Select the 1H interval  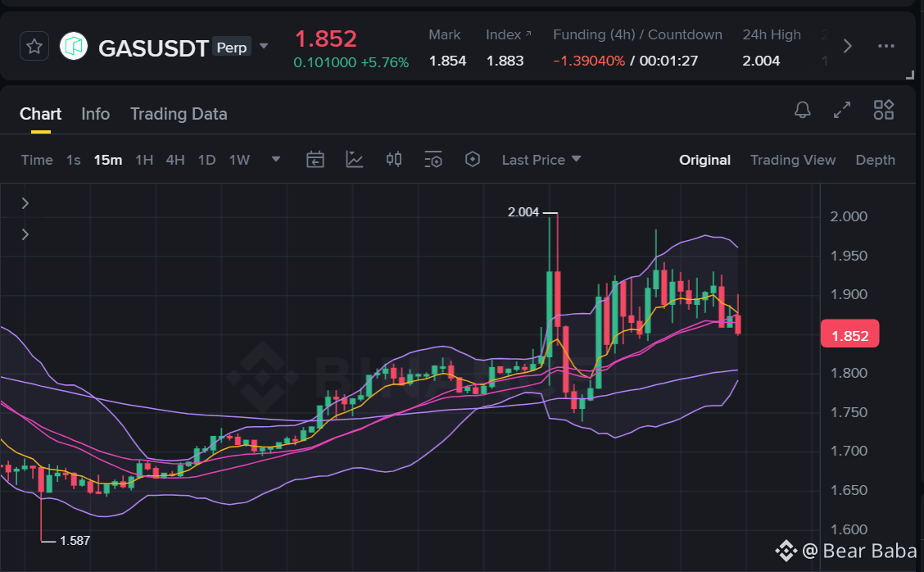point(144,160)
